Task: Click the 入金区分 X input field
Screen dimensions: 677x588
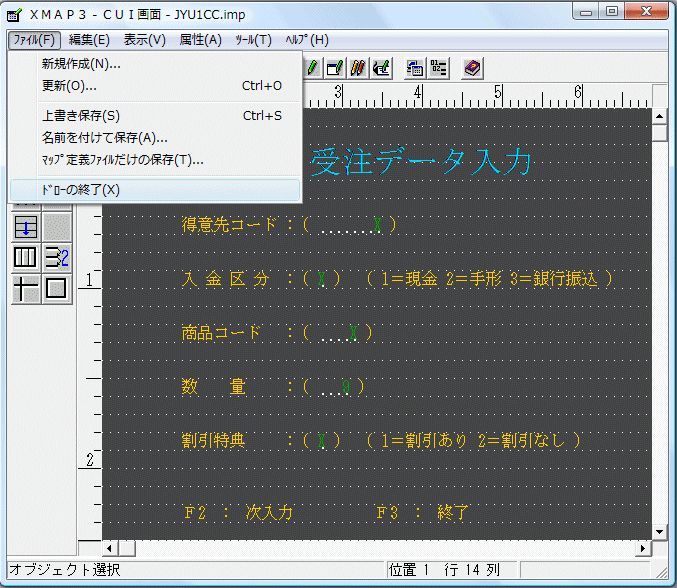Action: tap(321, 279)
